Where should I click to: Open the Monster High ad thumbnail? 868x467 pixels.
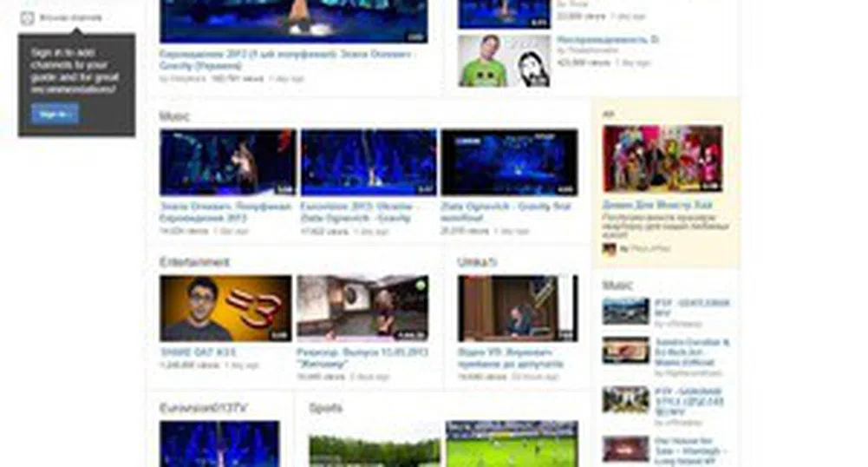click(x=662, y=159)
